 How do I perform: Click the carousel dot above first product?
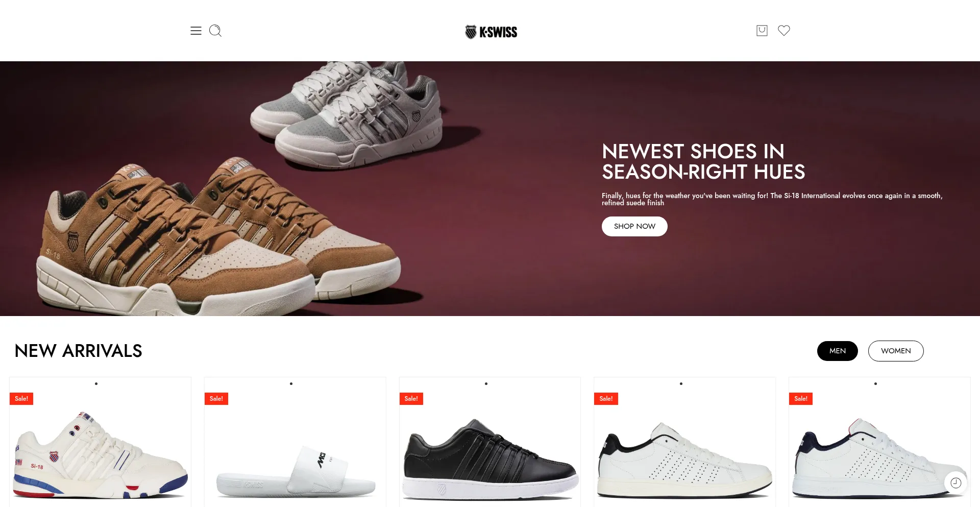point(96,383)
